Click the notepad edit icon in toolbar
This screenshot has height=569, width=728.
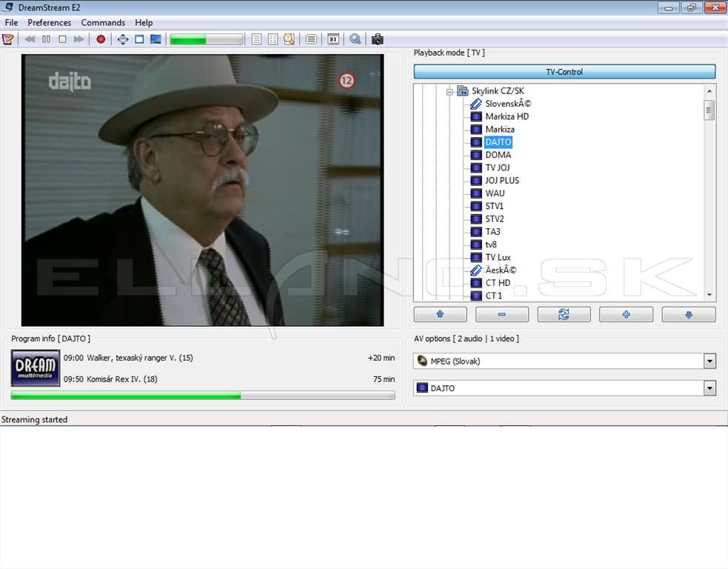(x=8, y=39)
